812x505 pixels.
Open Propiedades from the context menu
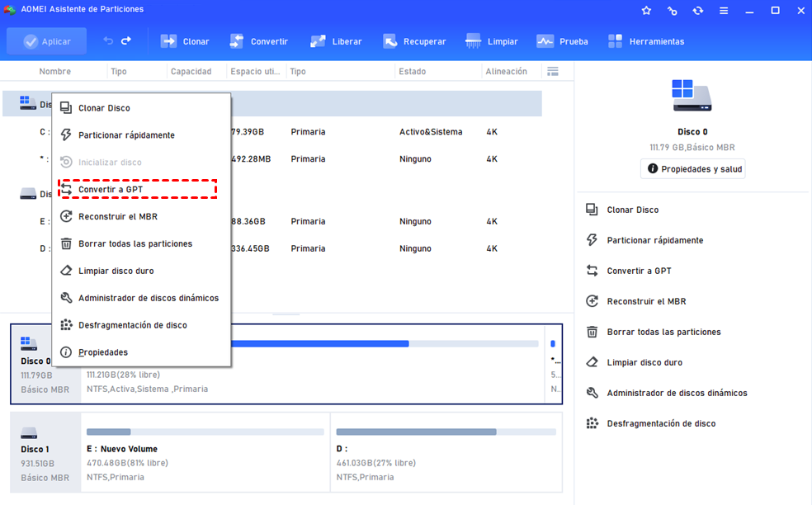(x=102, y=352)
